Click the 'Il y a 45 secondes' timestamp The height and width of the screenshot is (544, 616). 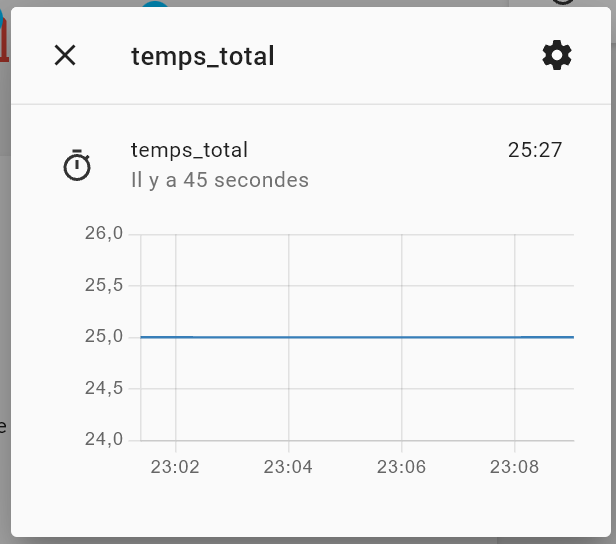pos(220,180)
